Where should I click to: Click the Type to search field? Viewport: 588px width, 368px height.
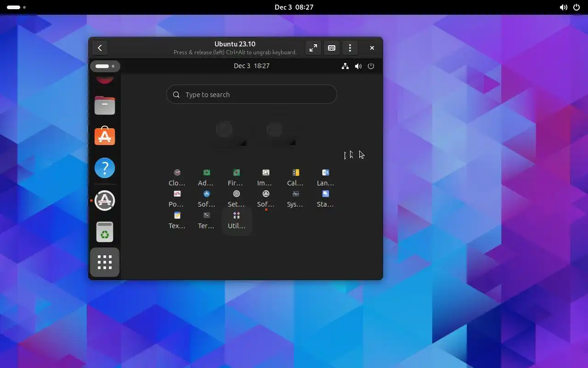pos(252,94)
